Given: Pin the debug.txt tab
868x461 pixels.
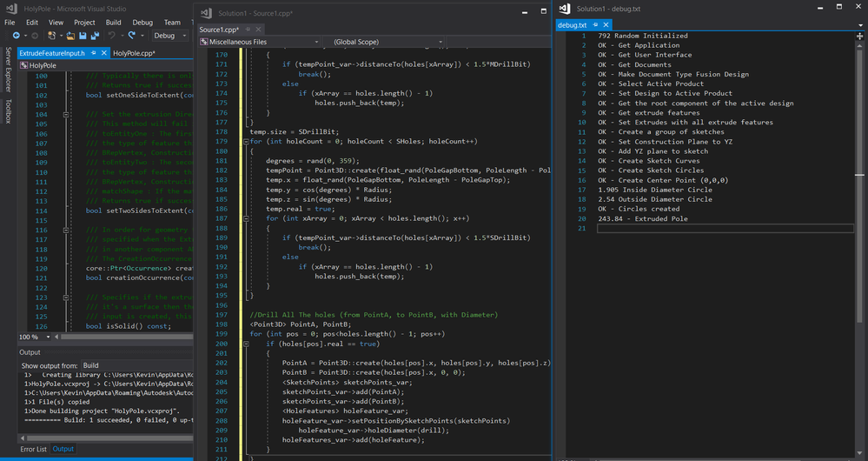Looking at the screenshot, I should (596, 25).
